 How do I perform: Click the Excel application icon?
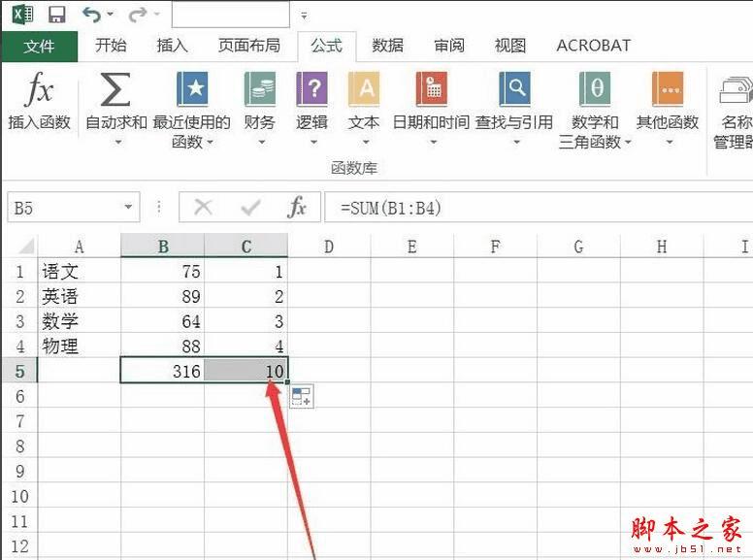(22, 14)
